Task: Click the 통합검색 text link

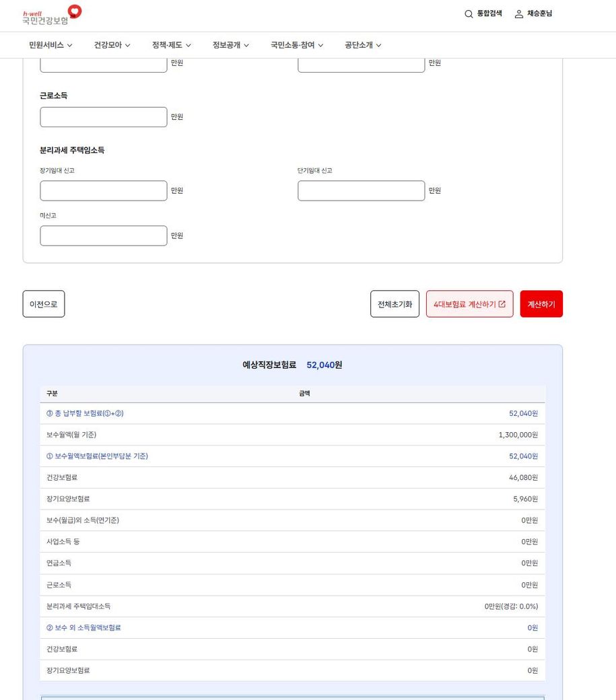Action: [x=489, y=14]
